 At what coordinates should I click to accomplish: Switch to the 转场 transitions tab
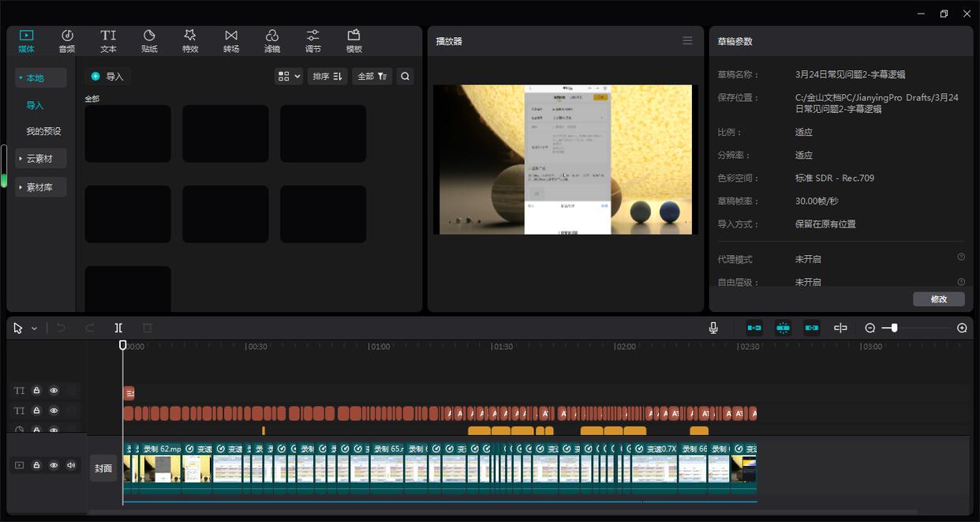[231, 41]
